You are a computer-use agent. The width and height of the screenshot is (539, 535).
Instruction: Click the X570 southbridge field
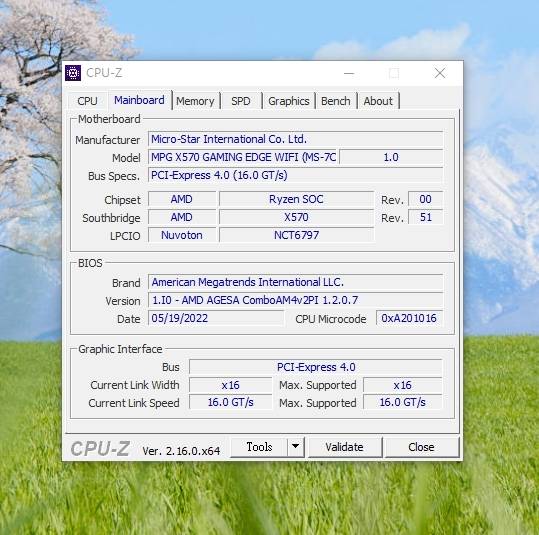click(x=296, y=217)
